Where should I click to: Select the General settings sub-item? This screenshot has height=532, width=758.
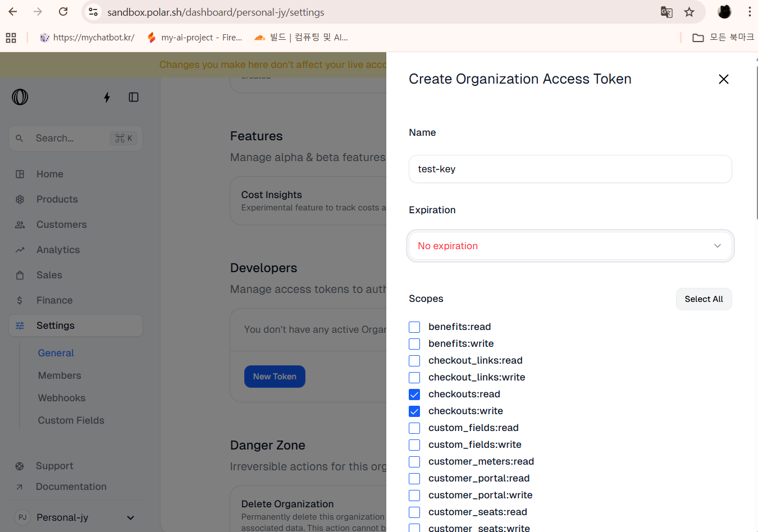pos(56,353)
